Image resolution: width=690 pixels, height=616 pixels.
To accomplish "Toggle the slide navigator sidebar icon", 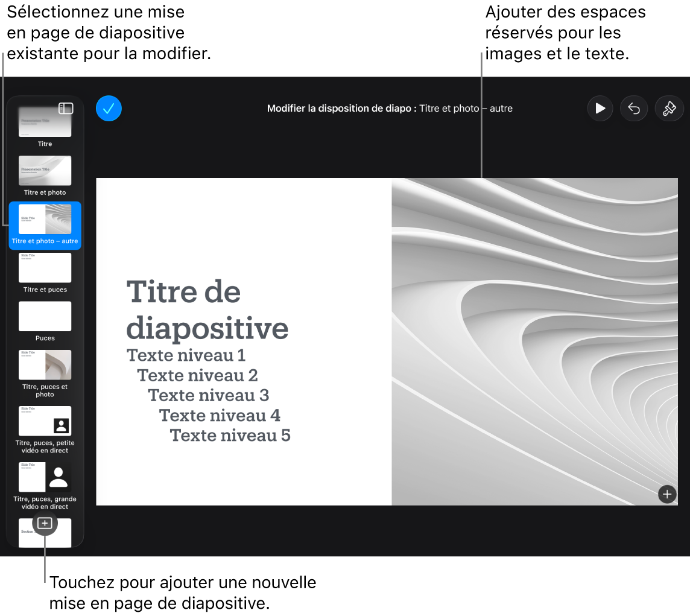I will (x=66, y=109).
